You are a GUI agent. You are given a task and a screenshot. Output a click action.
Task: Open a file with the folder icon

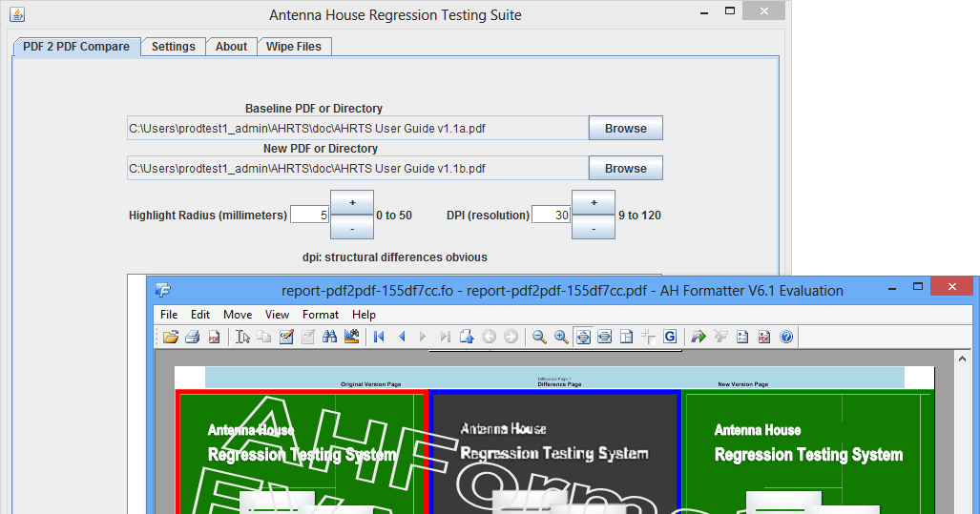[x=171, y=338]
